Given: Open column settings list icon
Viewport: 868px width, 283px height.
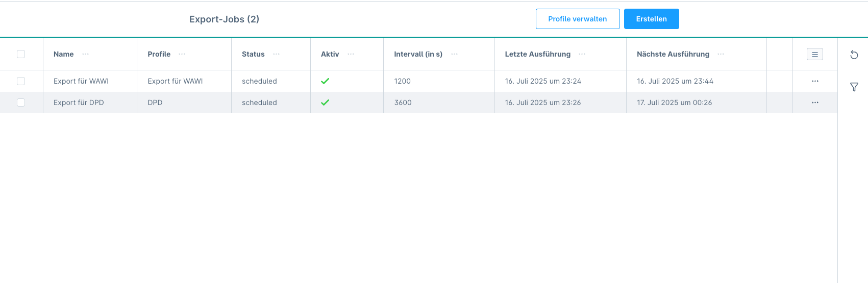Looking at the screenshot, I should point(815,54).
